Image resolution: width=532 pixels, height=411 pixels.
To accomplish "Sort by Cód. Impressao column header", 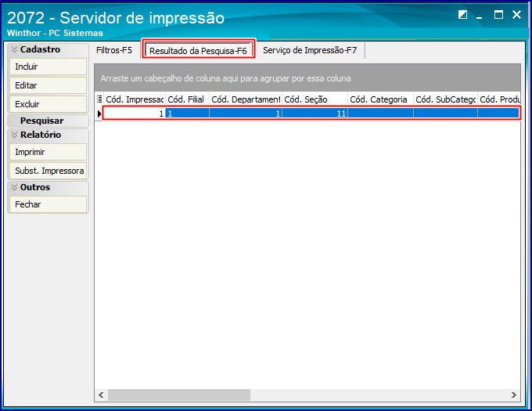I will (x=135, y=99).
